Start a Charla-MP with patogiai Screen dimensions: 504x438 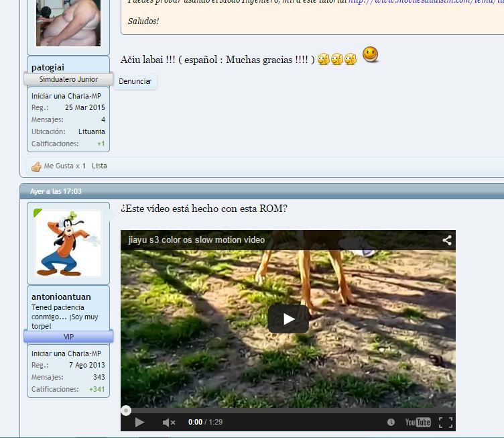coord(66,96)
